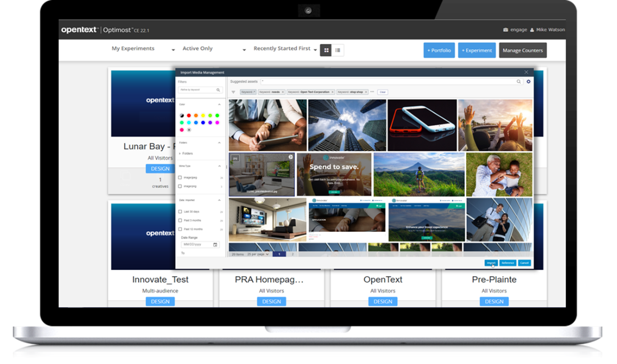The image size is (617, 364).
Task: Open the Active Only dropdown
Action: 214,49
